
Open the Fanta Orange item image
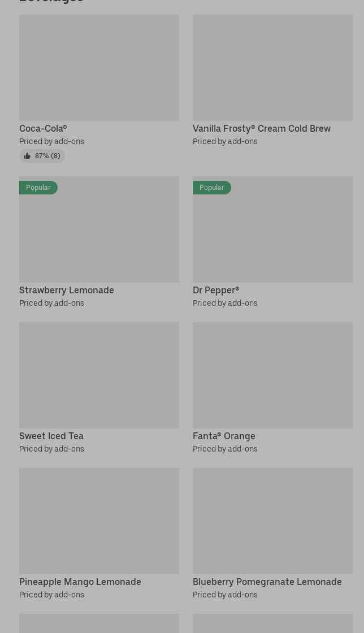tap(272, 375)
